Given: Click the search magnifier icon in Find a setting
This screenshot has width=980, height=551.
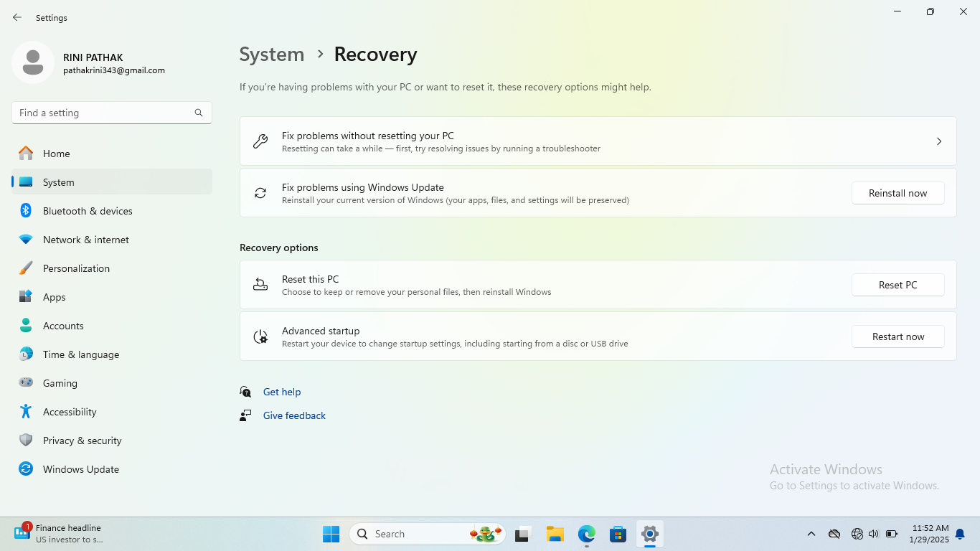Looking at the screenshot, I should [x=199, y=113].
